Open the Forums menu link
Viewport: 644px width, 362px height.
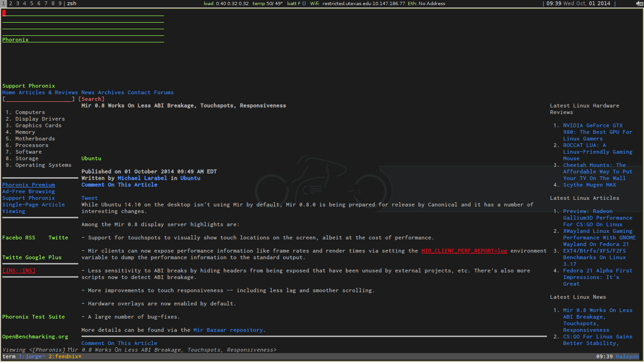point(164,92)
